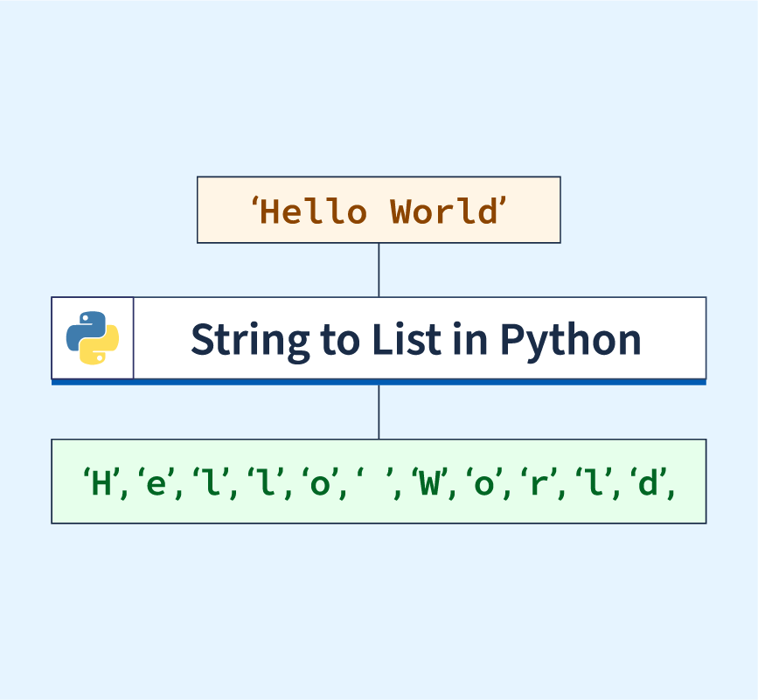Select the word "World" in the orange box
The height and width of the screenshot is (700, 758).
(x=442, y=211)
